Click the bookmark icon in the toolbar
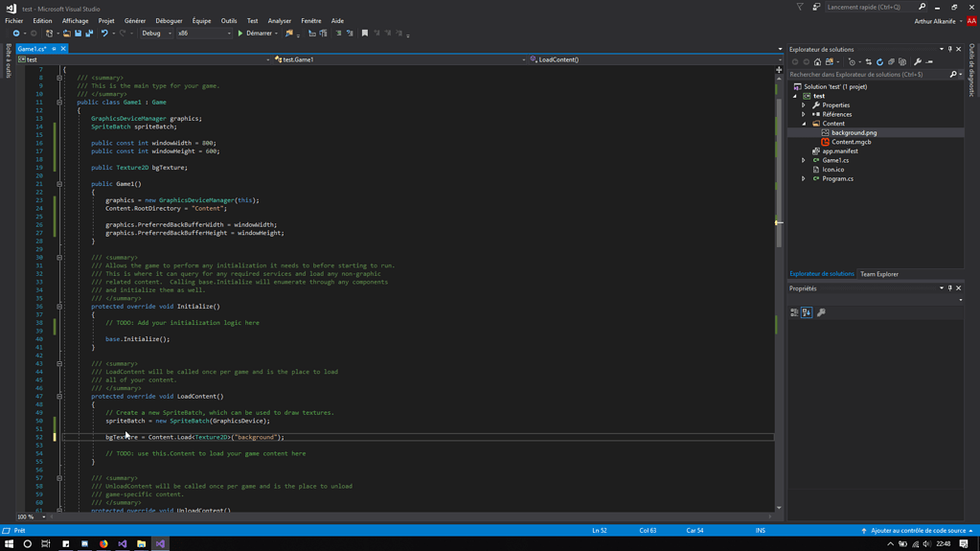980x551 pixels. pos(365,34)
